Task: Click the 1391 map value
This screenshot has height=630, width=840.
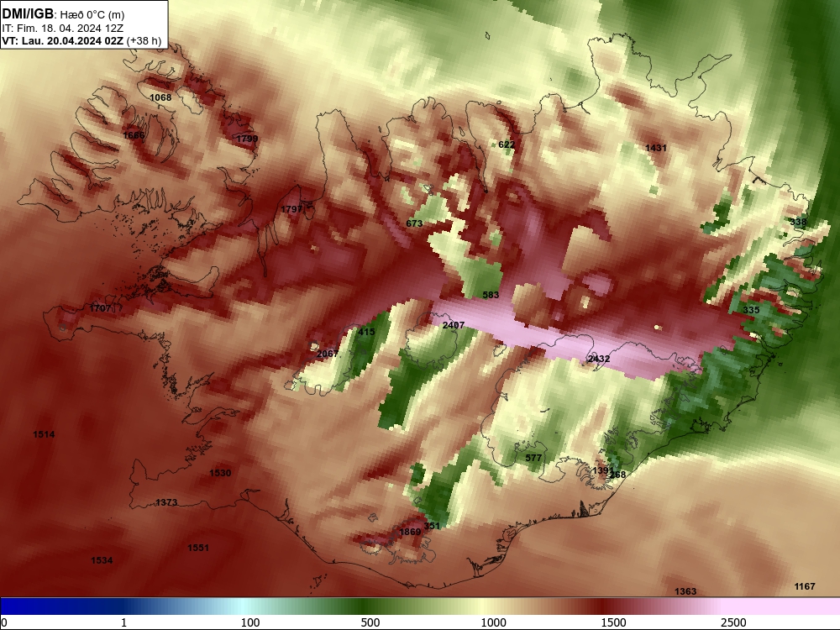Action: [x=602, y=470]
